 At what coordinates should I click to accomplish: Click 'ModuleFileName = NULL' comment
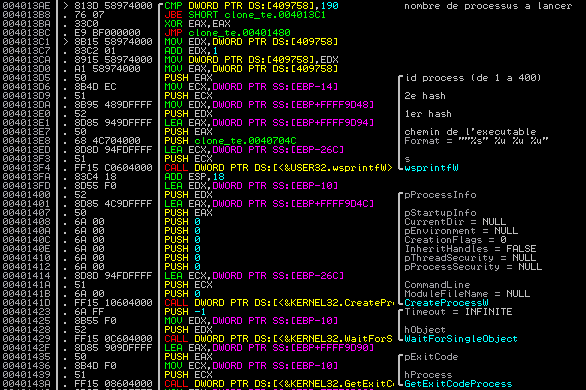[467, 294]
